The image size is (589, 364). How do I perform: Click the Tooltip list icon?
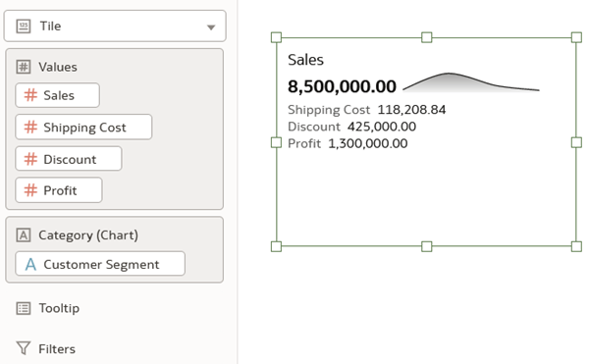point(24,308)
